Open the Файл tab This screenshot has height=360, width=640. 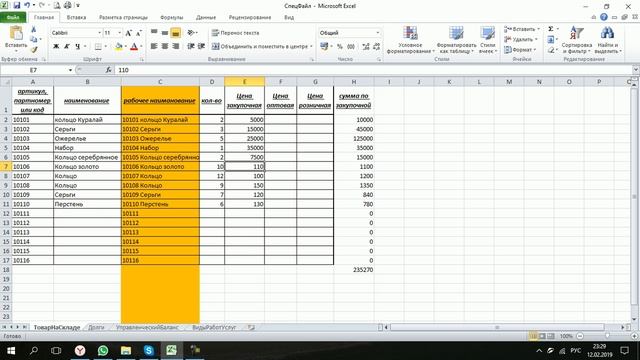click(13, 17)
